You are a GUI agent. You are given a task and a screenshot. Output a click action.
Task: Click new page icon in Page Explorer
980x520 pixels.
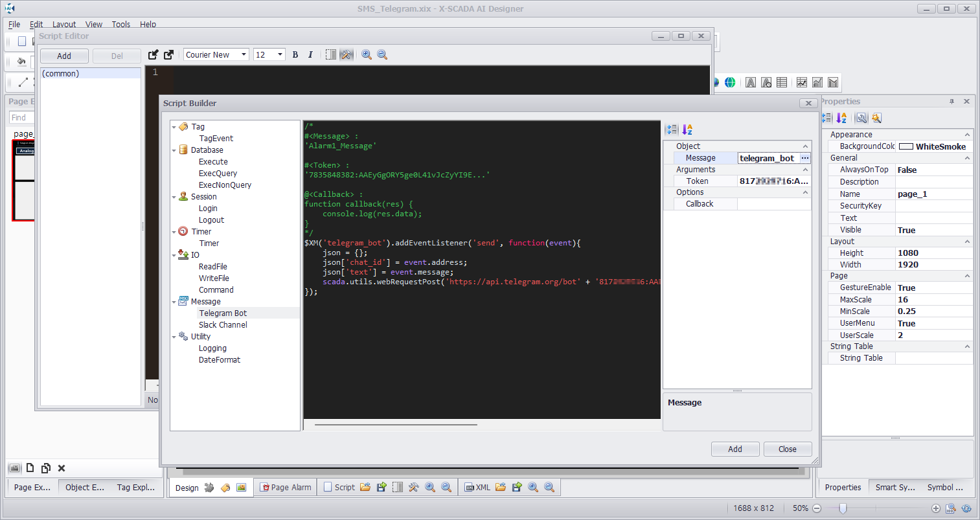click(x=30, y=468)
